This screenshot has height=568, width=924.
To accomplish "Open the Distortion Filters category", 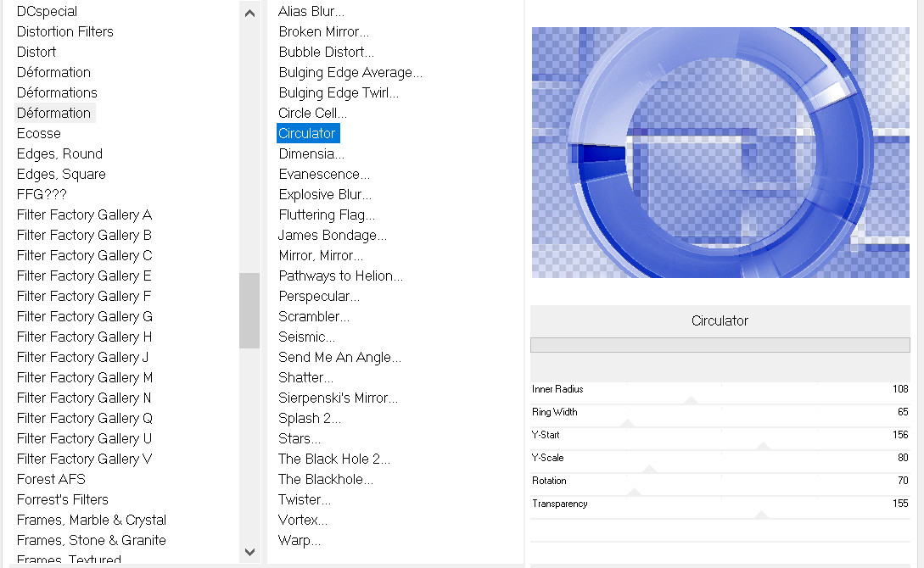I will click(64, 31).
